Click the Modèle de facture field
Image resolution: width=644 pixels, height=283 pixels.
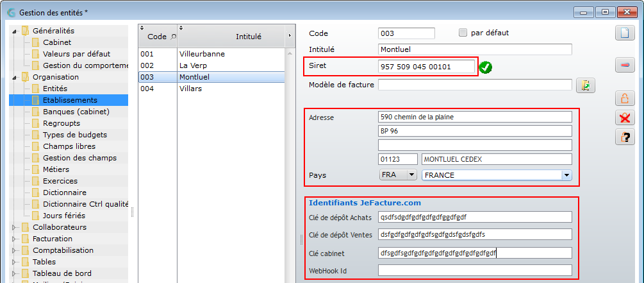(475, 85)
